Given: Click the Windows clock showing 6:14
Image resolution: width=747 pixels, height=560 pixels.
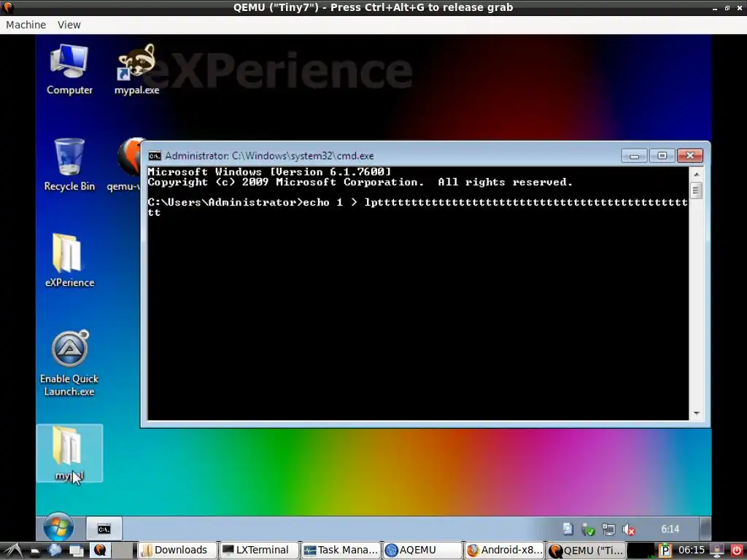Looking at the screenshot, I should [670, 529].
